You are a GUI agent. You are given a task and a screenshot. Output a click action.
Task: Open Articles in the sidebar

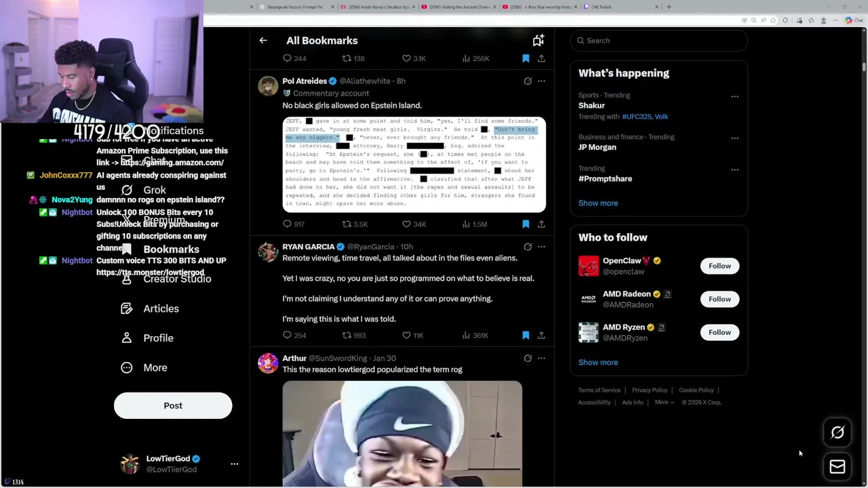(150, 308)
